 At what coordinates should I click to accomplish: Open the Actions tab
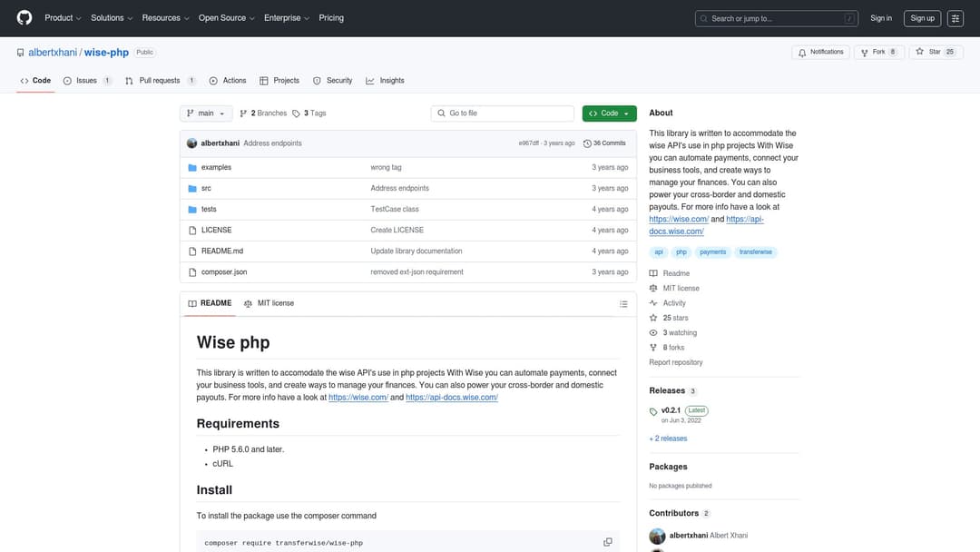[228, 81]
